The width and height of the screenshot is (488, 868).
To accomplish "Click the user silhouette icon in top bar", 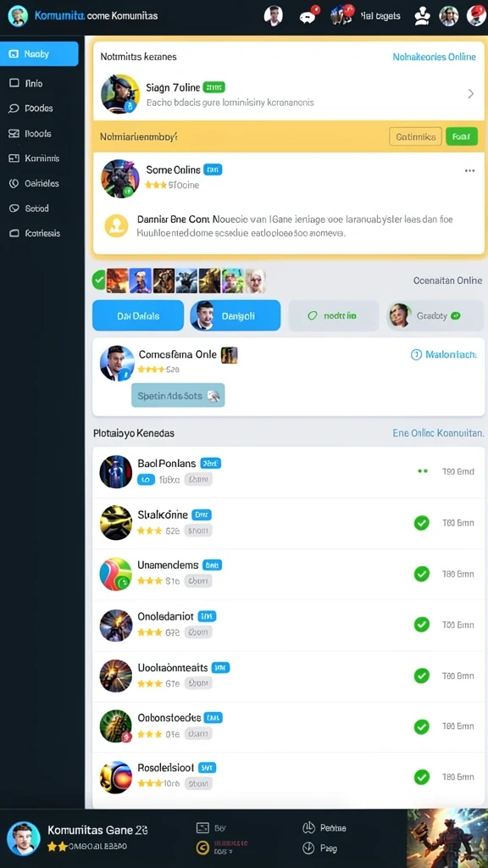I will (422, 16).
